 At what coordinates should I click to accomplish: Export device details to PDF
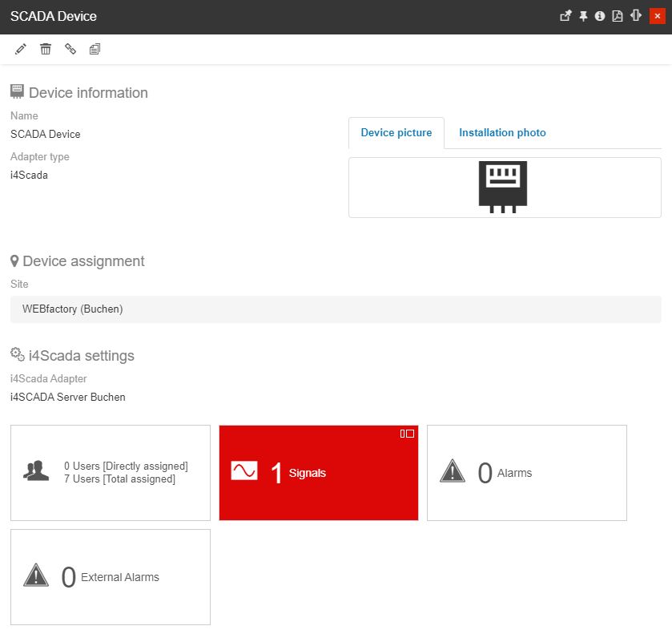618,16
